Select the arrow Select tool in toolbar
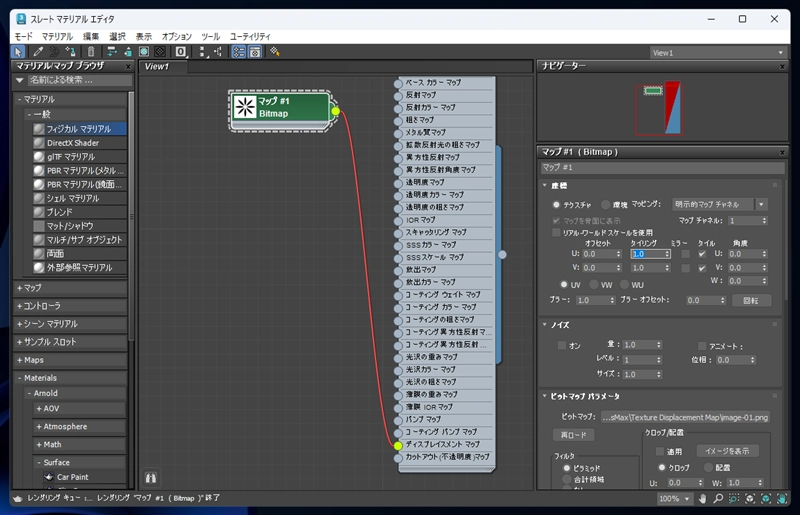The width and height of the screenshot is (800, 515). [18, 52]
